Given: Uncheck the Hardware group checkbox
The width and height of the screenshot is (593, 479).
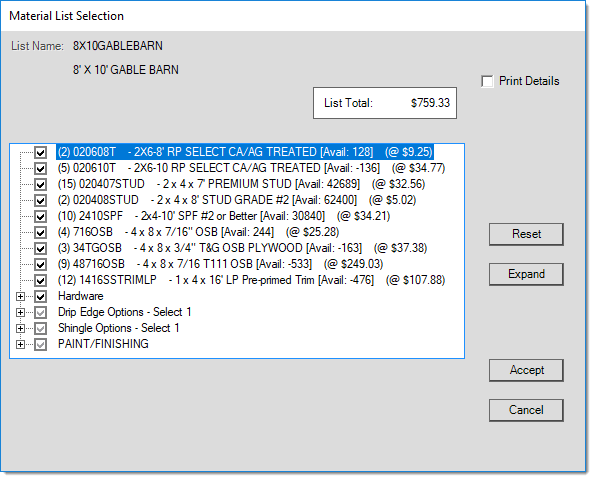Looking at the screenshot, I should [x=40, y=296].
